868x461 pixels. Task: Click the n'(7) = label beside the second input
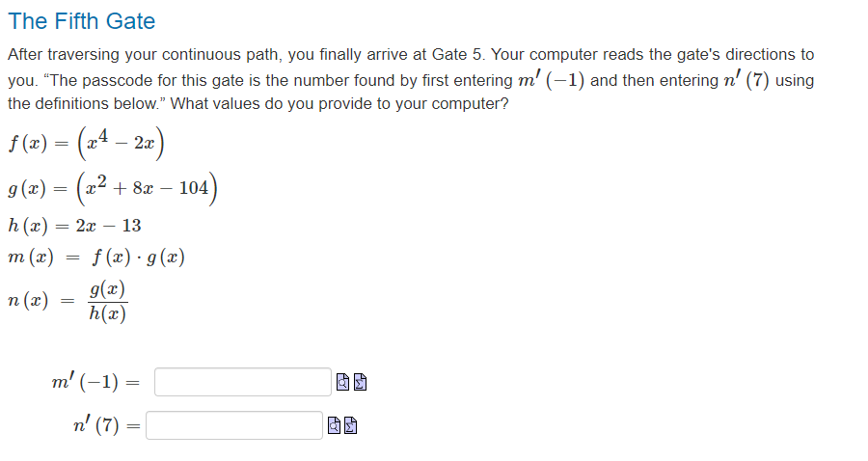pos(106,425)
